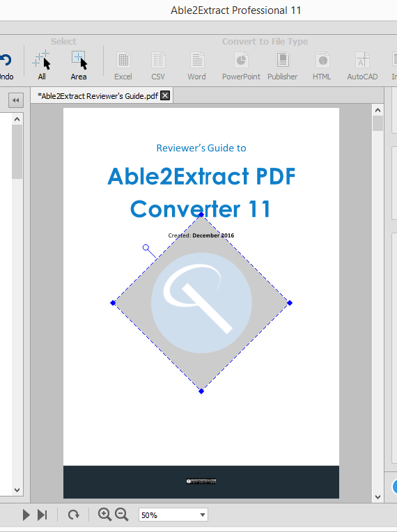Collapse the left side panel
397x532 pixels.
[x=15, y=100]
